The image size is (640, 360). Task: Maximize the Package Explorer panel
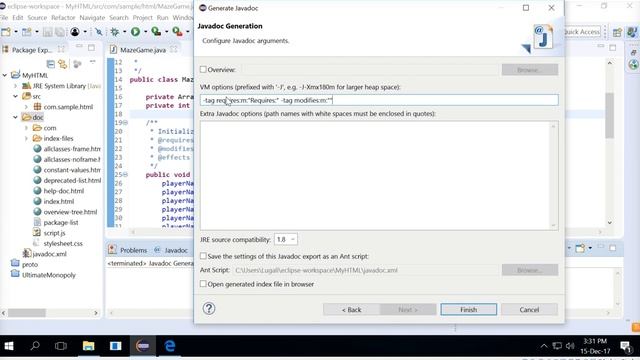coord(91,48)
